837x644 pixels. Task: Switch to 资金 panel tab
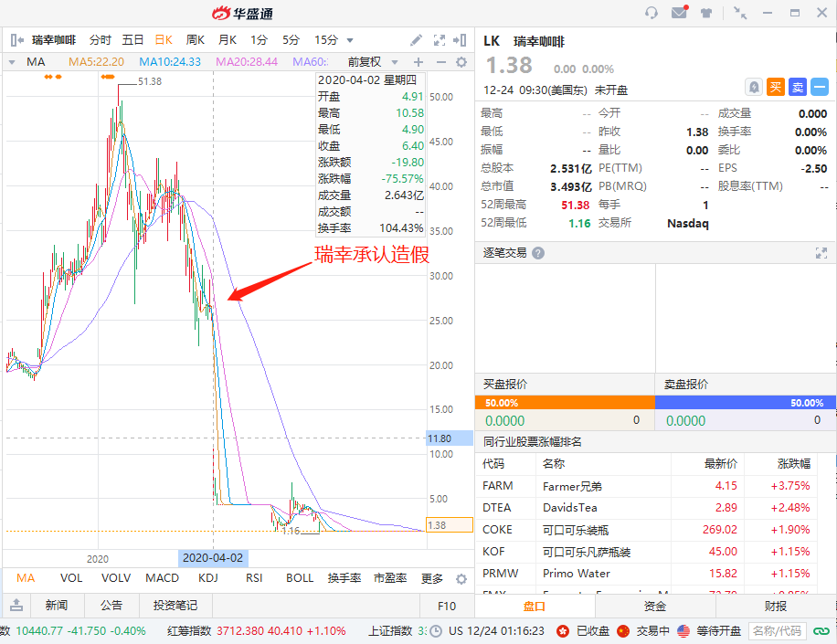click(x=655, y=607)
